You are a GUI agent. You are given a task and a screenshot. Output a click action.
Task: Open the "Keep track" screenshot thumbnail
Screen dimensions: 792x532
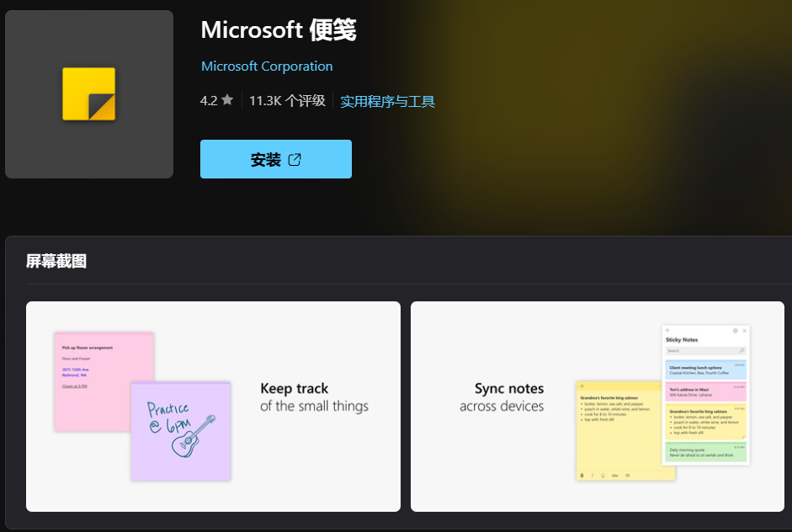click(x=213, y=406)
